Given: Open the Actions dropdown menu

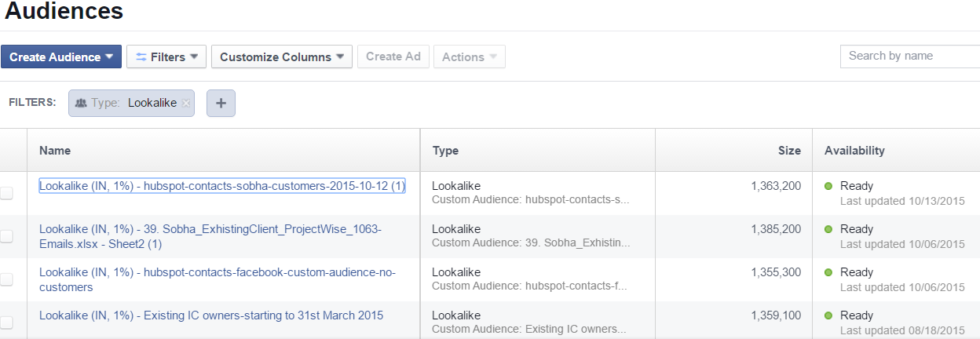Looking at the screenshot, I should pyautogui.click(x=469, y=56).
